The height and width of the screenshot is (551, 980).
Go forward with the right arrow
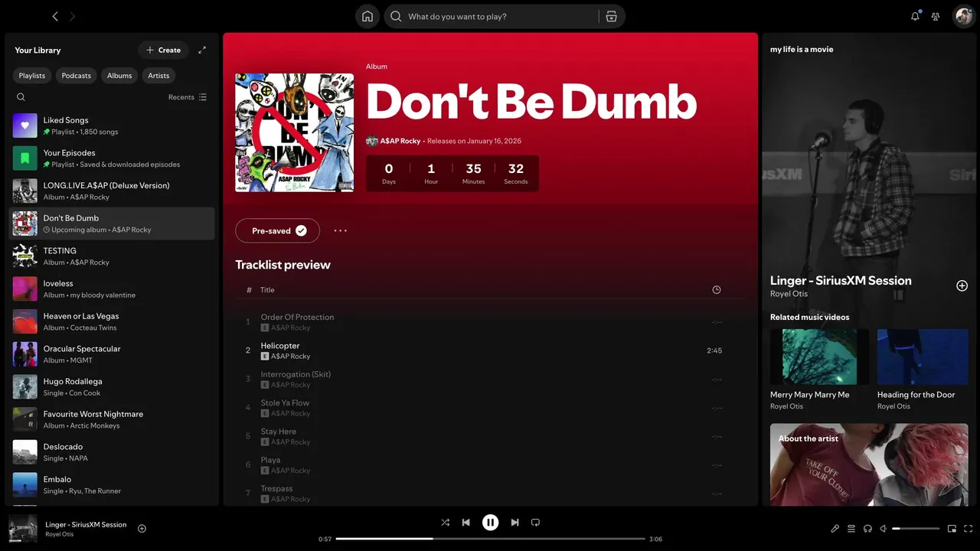[x=73, y=16]
